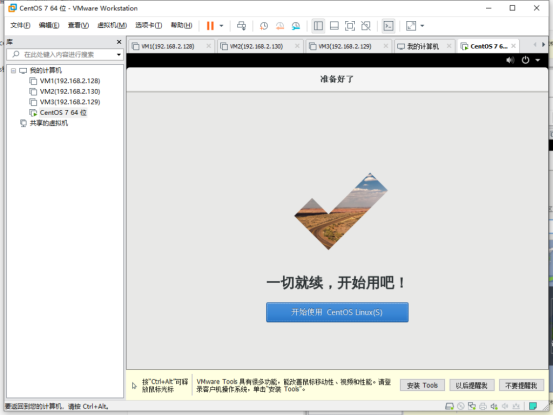The width and height of the screenshot is (553, 416).
Task: Click the guest volume speaker icon
Action: tap(510, 60)
